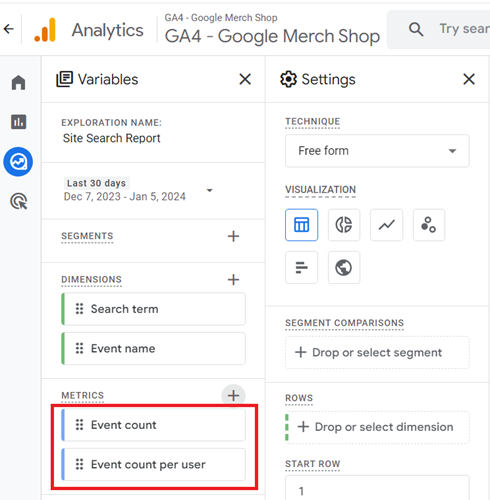Click the Start row input field
This screenshot has width=490, height=500.
[x=377, y=488]
